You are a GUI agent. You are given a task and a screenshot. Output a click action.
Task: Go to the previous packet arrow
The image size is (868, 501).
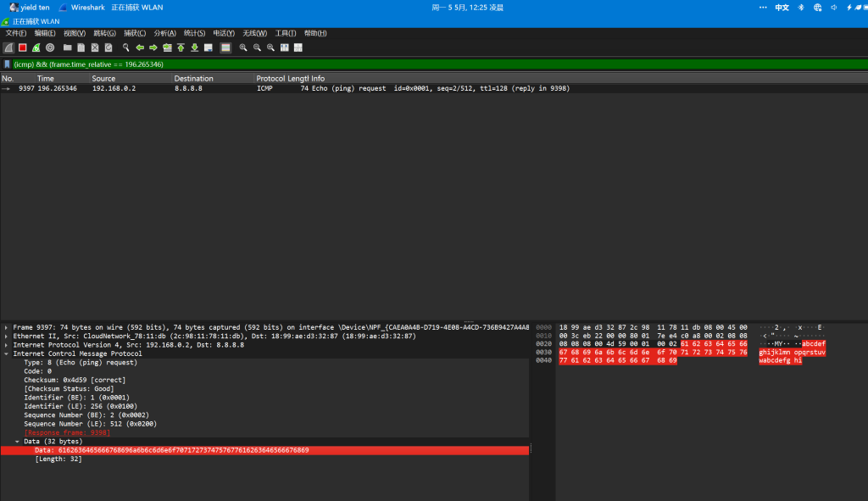[x=140, y=47]
